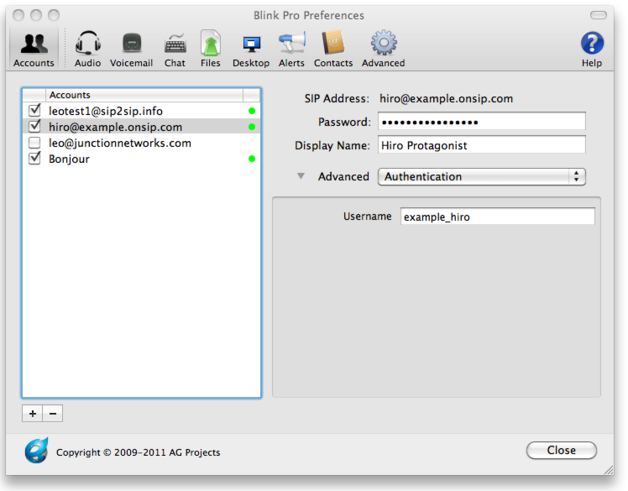Collapse the Advanced disclosure triangle

301,176
